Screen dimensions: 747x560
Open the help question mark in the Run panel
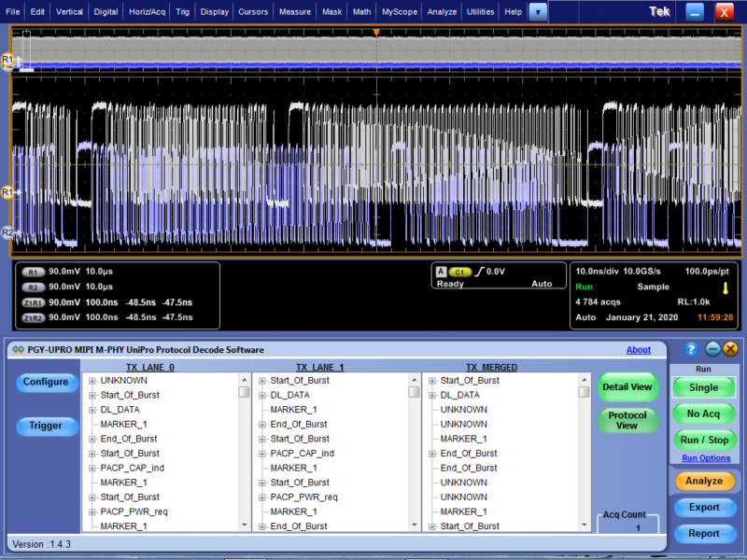click(689, 349)
